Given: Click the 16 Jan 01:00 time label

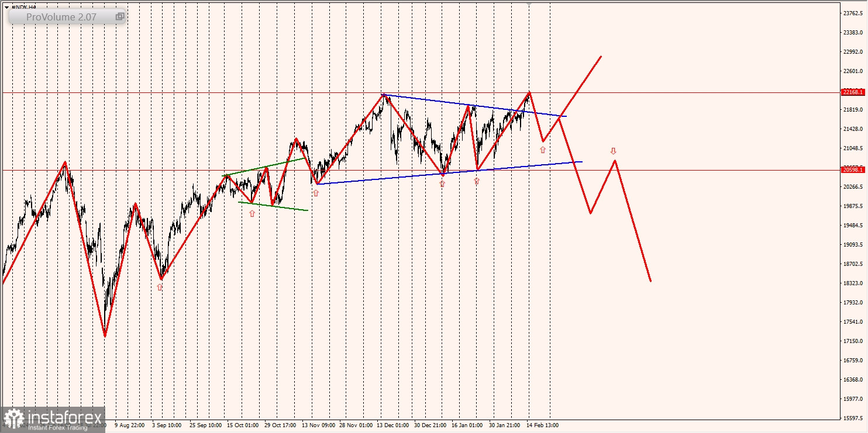Looking at the screenshot, I should (x=467, y=425).
